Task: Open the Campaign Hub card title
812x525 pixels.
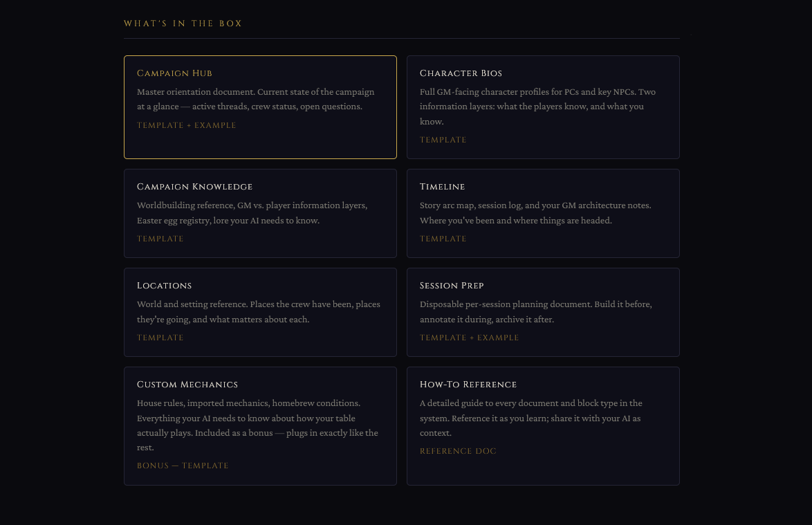Action: (x=174, y=73)
